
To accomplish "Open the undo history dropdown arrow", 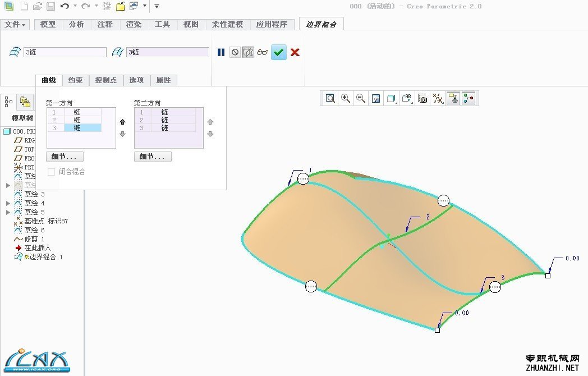I will pyautogui.click(x=75, y=6).
